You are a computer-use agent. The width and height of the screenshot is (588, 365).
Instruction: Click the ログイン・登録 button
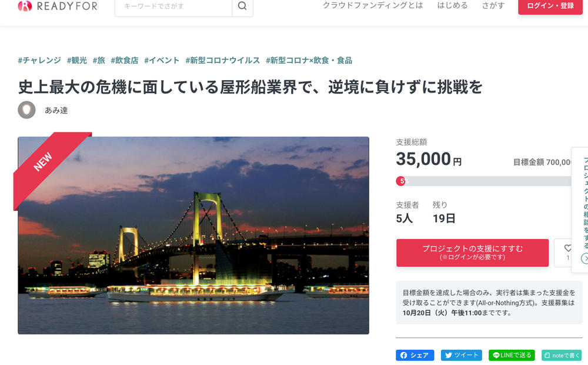(550, 6)
